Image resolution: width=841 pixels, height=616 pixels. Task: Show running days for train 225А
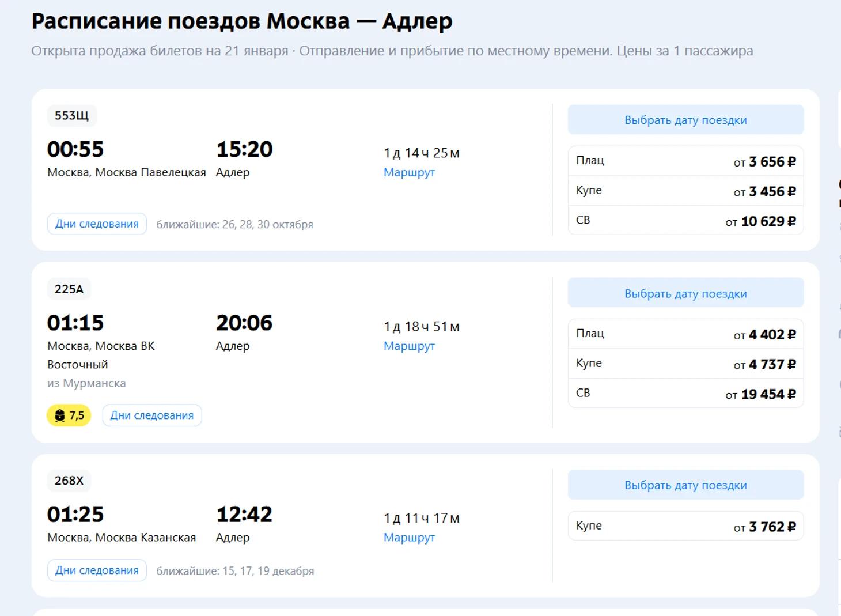pyautogui.click(x=152, y=415)
